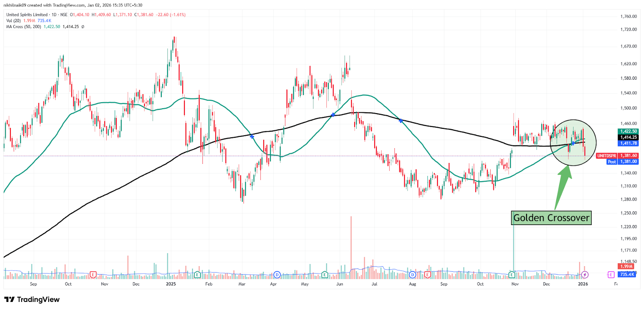The image size is (644, 310).
Task: Open the blue dividend 'D' marker near August
Action: point(412,275)
